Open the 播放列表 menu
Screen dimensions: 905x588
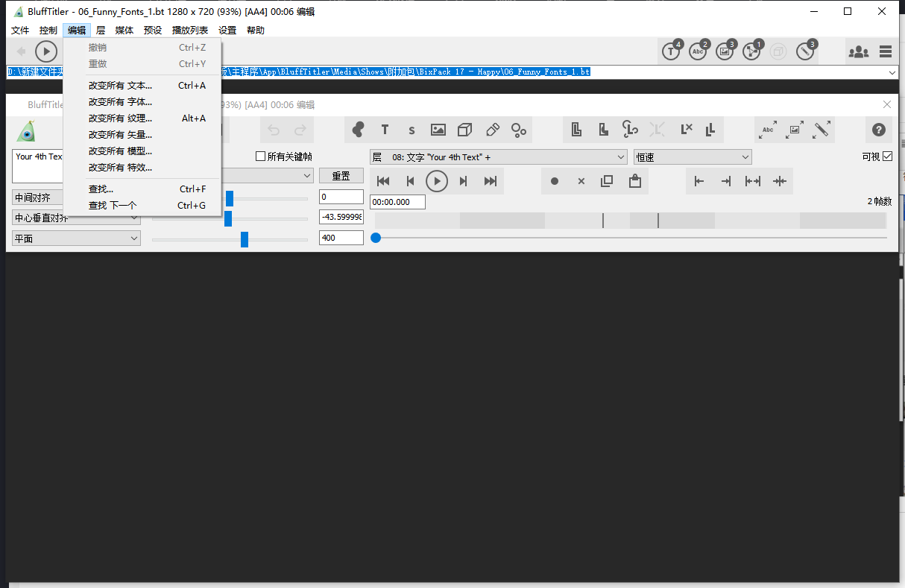pyautogui.click(x=190, y=31)
